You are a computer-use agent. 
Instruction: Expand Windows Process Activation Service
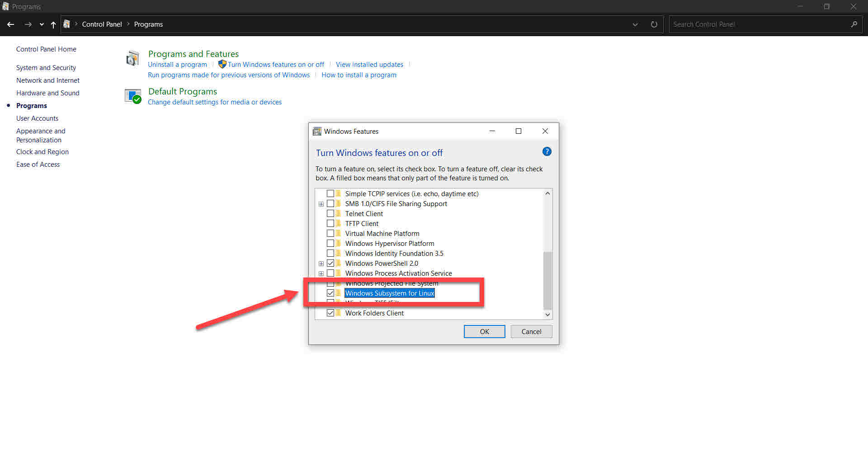click(321, 273)
